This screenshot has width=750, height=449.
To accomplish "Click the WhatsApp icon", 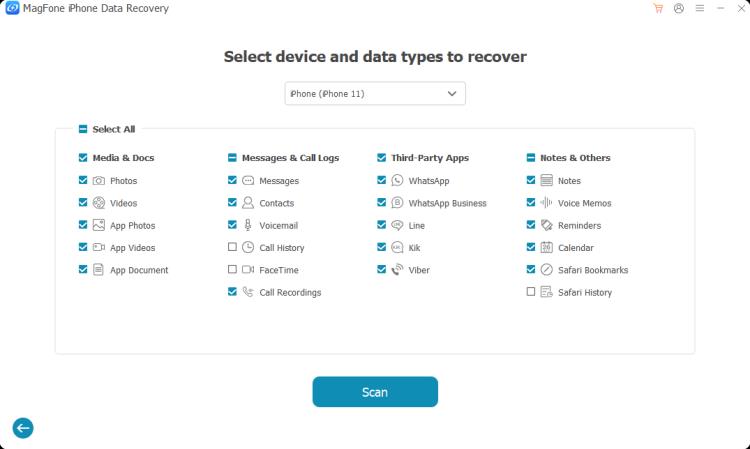I will tap(397, 181).
